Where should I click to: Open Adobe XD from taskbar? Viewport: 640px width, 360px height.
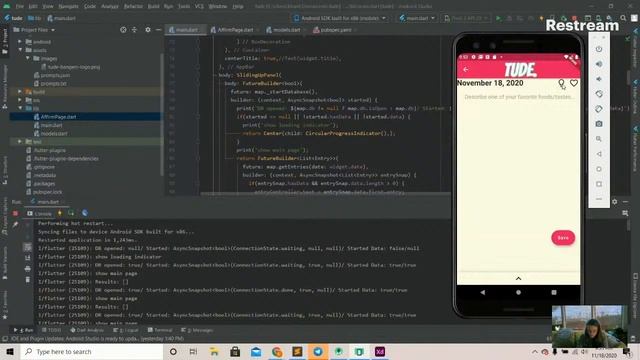click(x=380, y=352)
